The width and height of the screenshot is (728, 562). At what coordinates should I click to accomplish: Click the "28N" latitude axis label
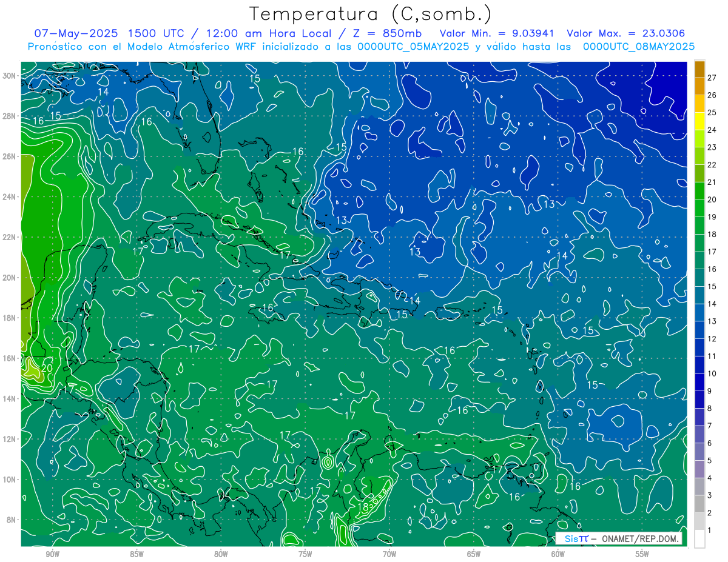coord(10,116)
